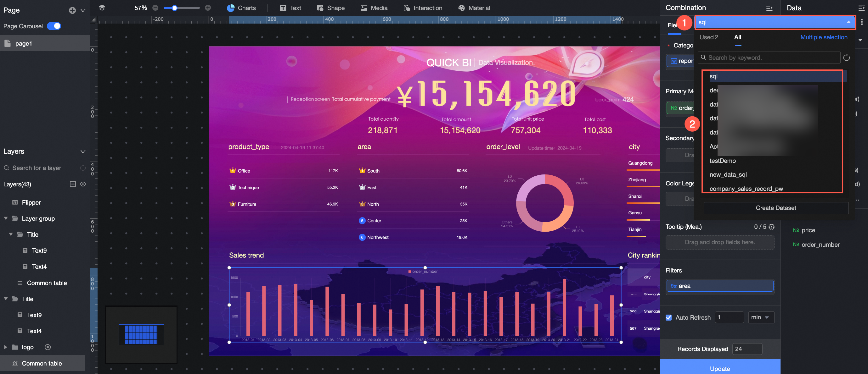The height and width of the screenshot is (374, 868).
Task: Click the Create Dataset button
Action: [776, 208]
